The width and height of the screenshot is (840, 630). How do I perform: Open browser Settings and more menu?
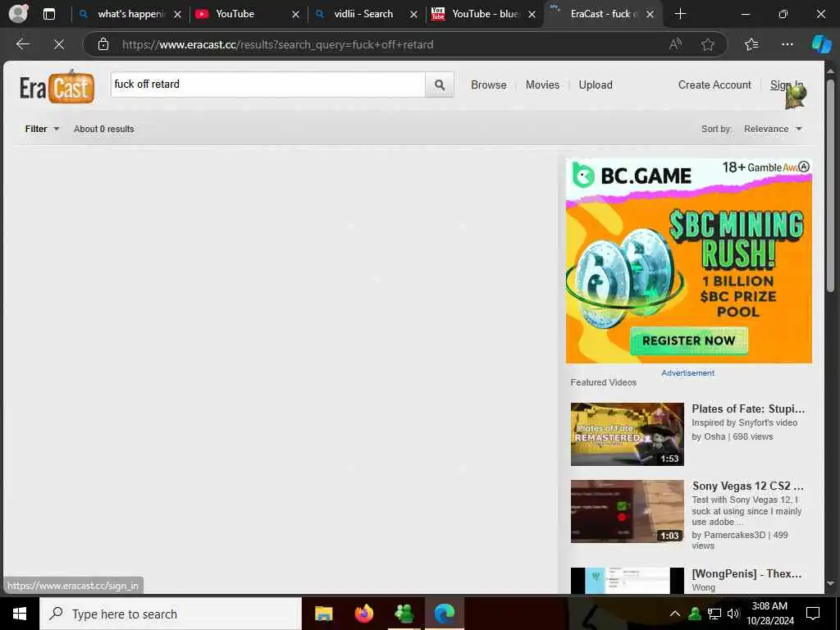pos(787,44)
